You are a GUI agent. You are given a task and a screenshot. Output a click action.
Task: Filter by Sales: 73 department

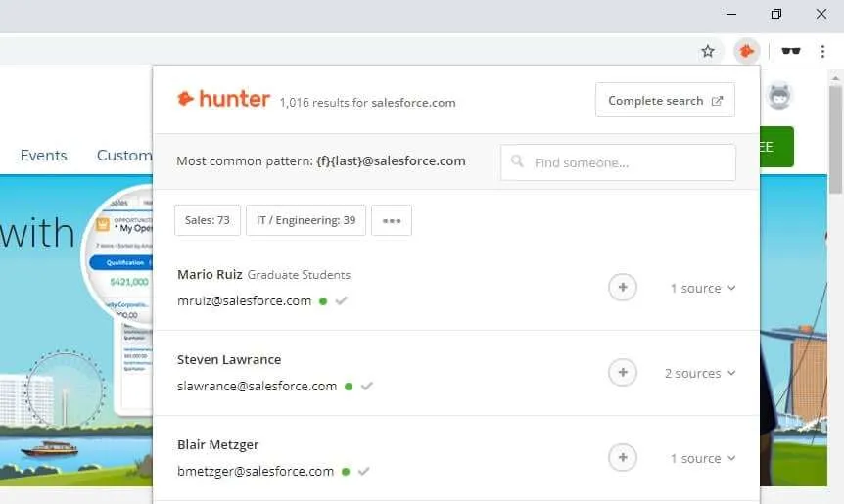coord(208,220)
